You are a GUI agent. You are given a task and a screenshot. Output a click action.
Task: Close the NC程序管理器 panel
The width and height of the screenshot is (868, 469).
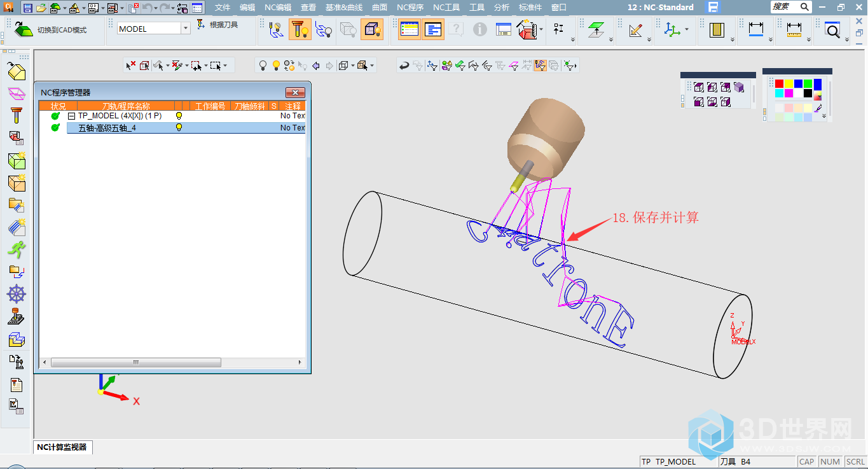295,92
